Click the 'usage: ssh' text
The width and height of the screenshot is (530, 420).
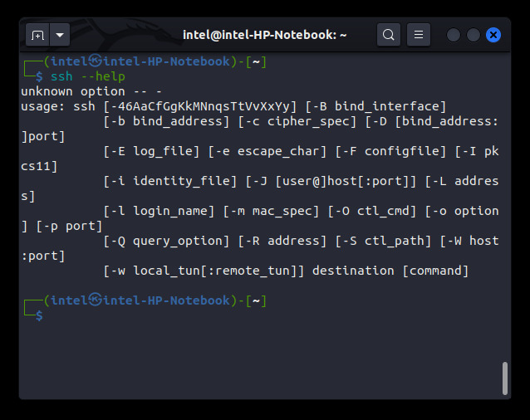(x=58, y=107)
